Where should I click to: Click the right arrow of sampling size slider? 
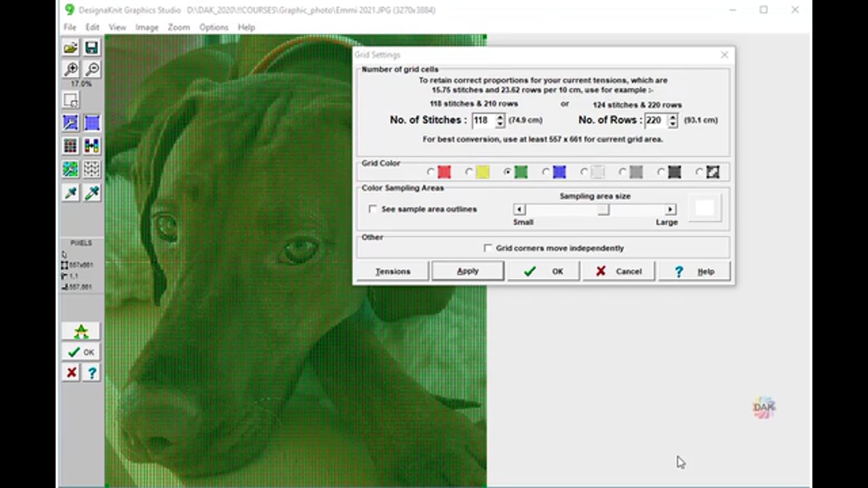(x=670, y=209)
